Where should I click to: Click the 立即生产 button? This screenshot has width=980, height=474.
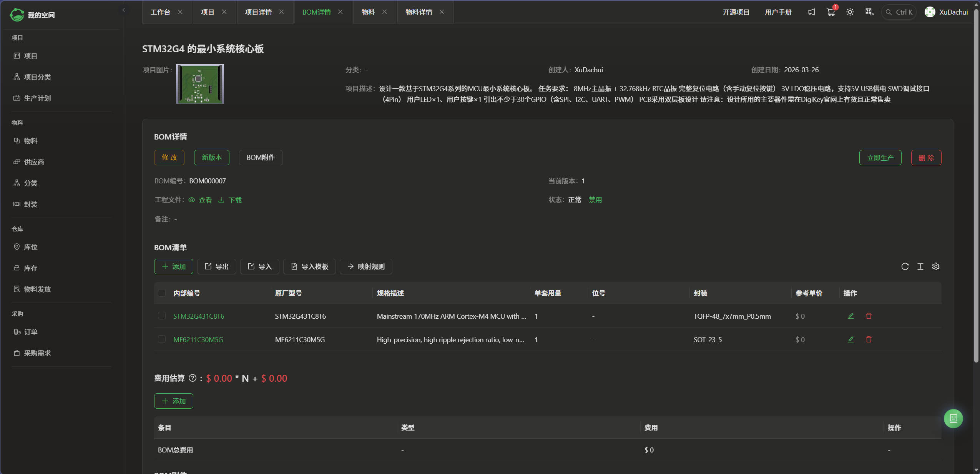point(880,158)
